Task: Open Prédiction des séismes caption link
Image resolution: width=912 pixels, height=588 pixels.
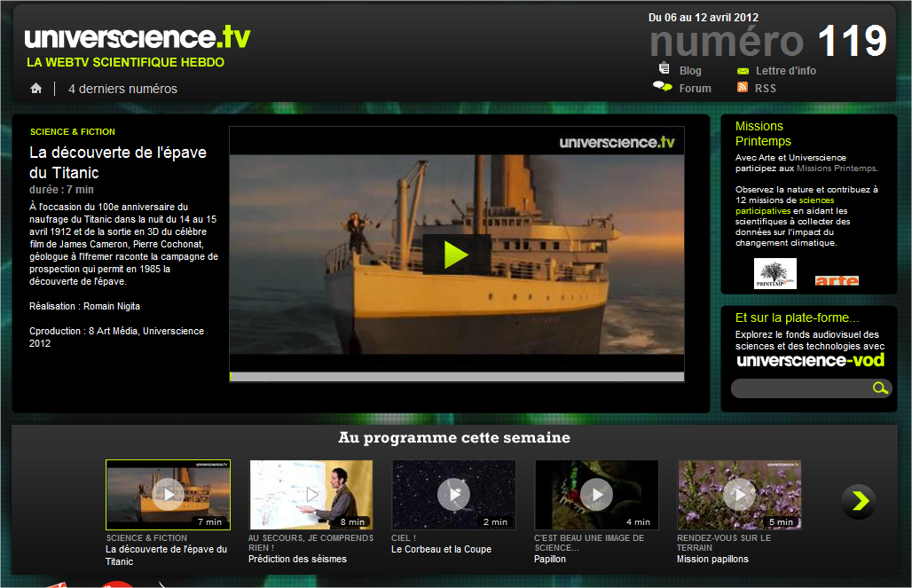Action: pyautogui.click(x=297, y=559)
